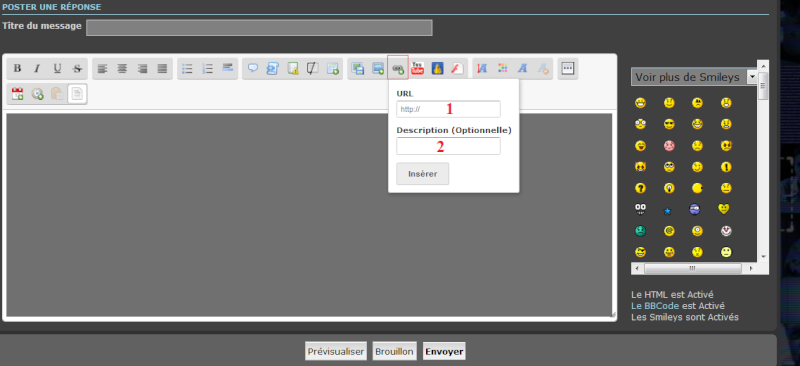Image resolution: width=800 pixels, height=366 pixels.
Task: Open the date insert calendar icon
Action: coord(17,94)
